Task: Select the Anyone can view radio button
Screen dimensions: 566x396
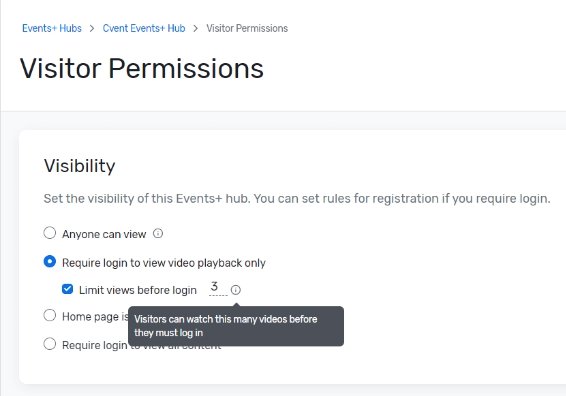Action: (x=50, y=233)
